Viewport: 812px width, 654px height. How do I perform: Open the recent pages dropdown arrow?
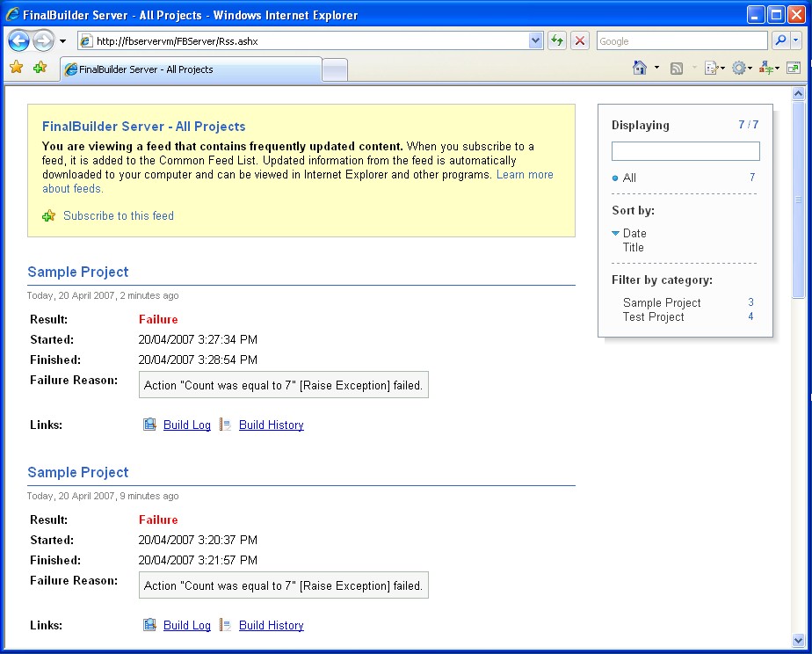click(62, 41)
